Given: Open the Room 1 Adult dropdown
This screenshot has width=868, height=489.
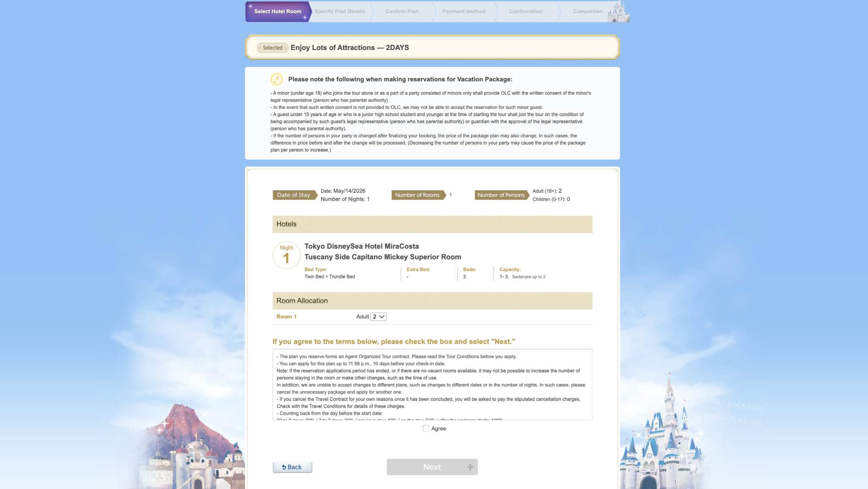Looking at the screenshot, I should [x=378, y=317].
